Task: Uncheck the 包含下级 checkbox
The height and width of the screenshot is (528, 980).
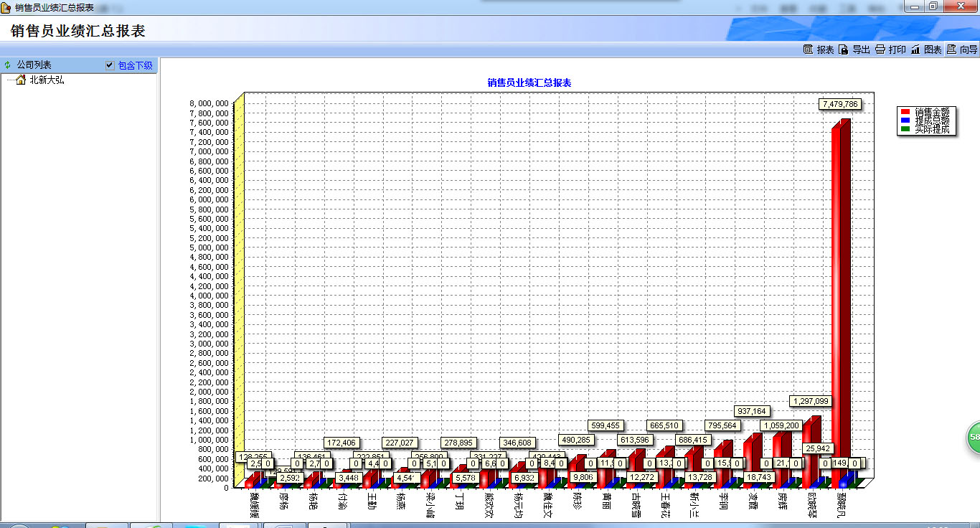Action: coord(109,65)
